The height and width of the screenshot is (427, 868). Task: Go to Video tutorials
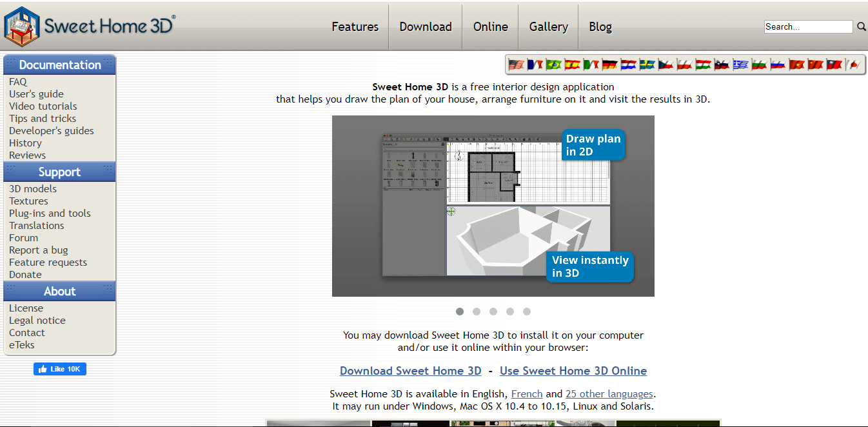point(43,106)
